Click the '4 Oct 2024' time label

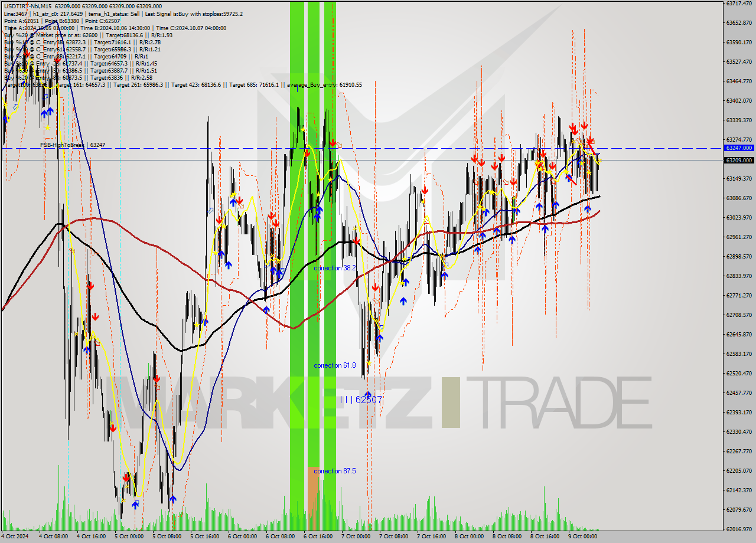click(x=16, y=537)
